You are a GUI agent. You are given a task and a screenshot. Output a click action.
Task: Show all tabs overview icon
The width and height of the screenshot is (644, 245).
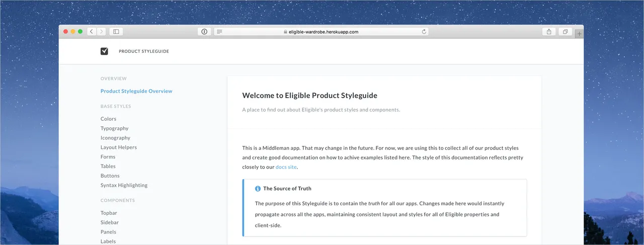point(566,32)
